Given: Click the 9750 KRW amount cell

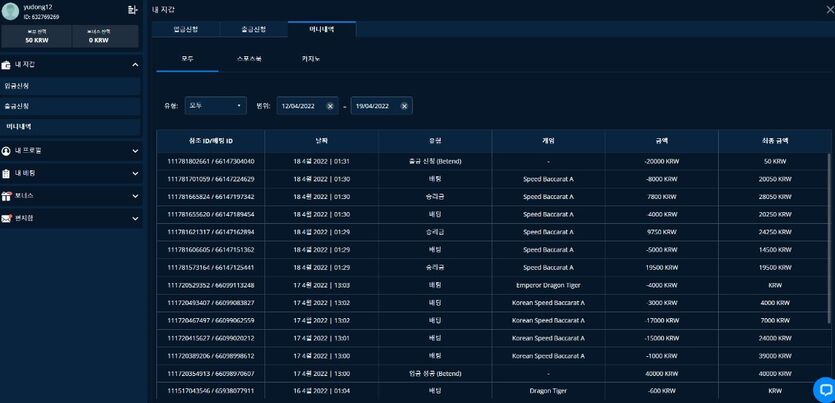Looking at the screenshot, I should (x=661, y=232).
